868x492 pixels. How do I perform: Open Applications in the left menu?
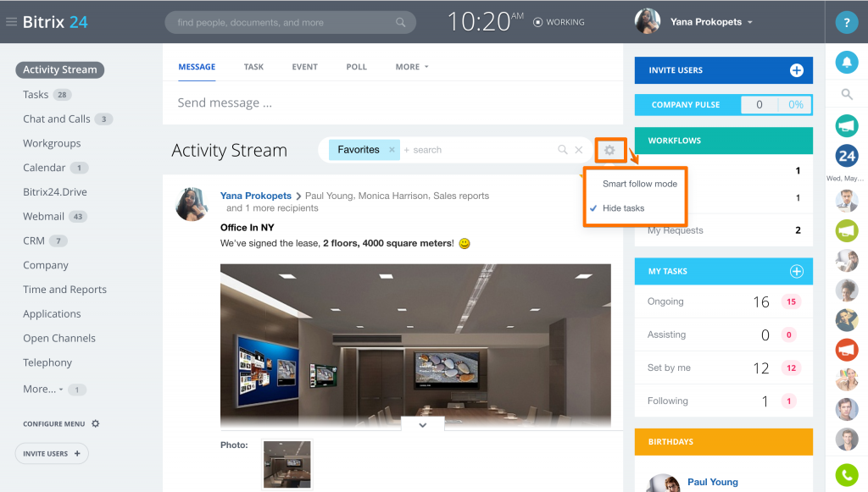coord(52,313)
